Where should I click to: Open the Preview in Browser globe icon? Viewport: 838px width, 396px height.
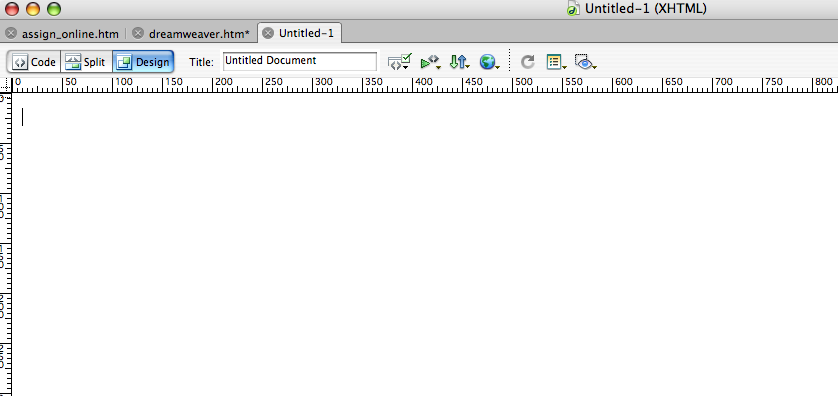coord(489,62)
